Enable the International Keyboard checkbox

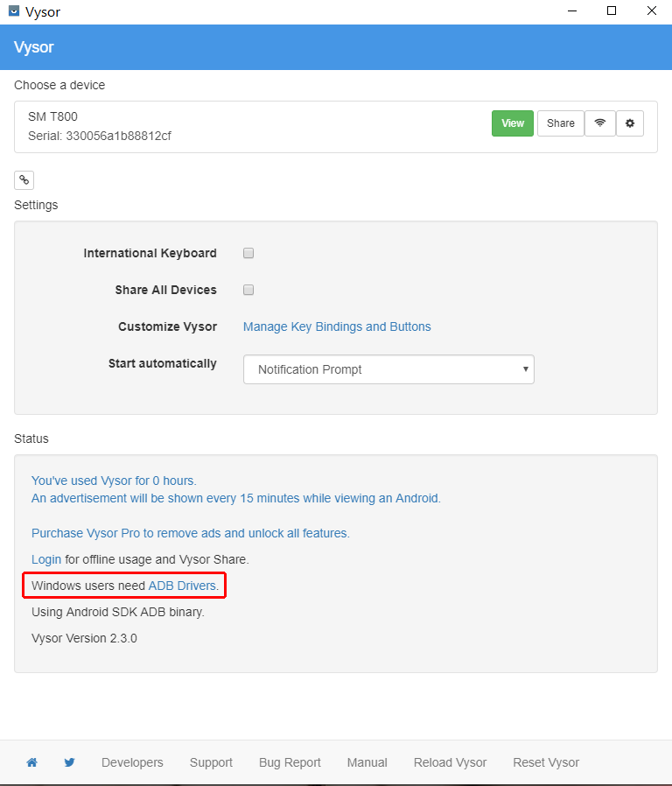(x=248, y=253)
